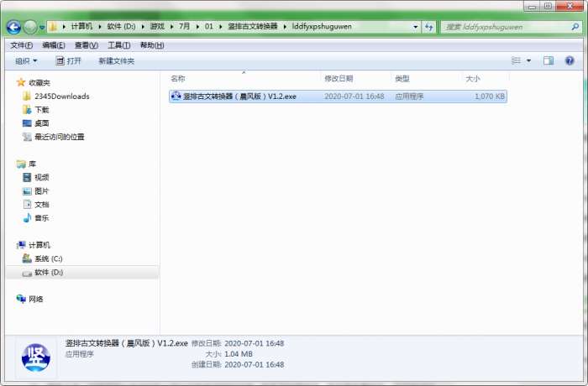This screenshot has width=588, height=386.
Task: Open the 文件(F) menu
Action: tap(21, 45)
